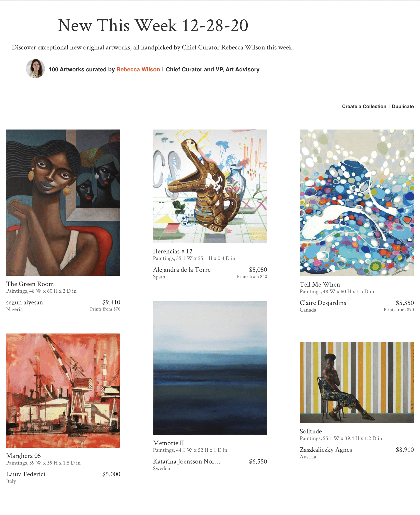The width and height of the screenshot is (420, 515).
Task: Click Katarina Joensson Nor… artist name
Action: click(187, 461)
